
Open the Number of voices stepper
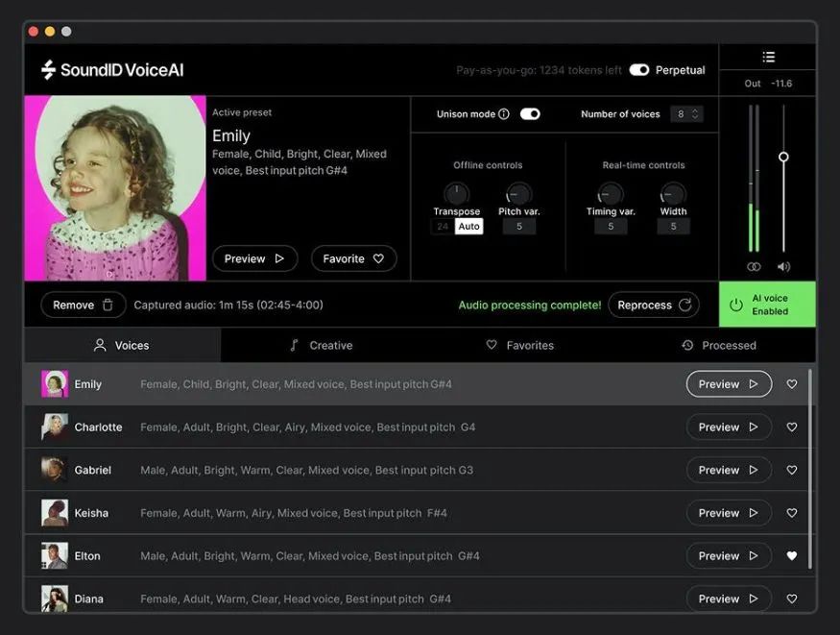[687, 114]
